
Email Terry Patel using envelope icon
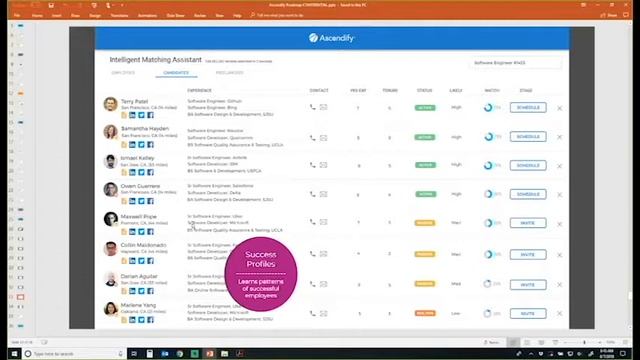(323, 107)
